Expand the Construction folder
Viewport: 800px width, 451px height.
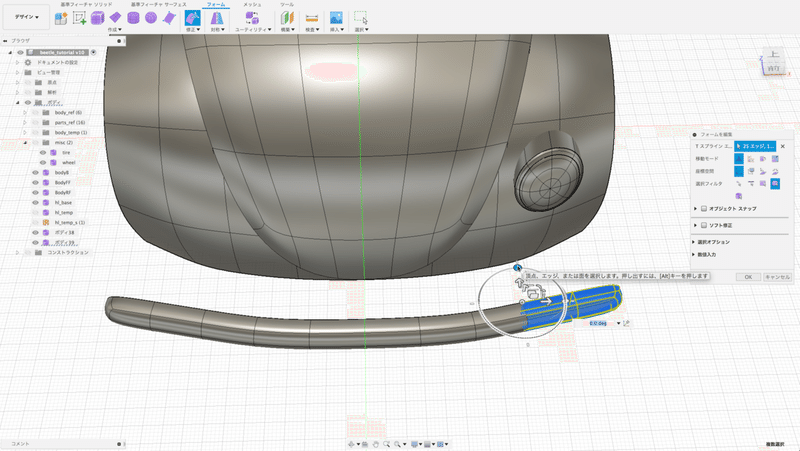pos(17,253)
